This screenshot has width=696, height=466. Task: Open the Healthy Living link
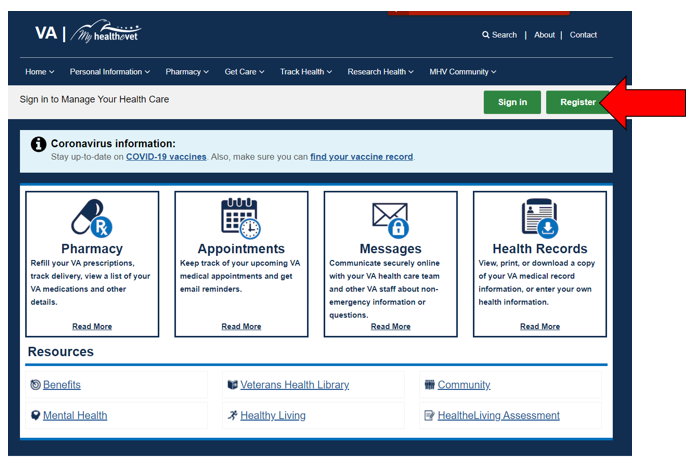pos(273,415)
